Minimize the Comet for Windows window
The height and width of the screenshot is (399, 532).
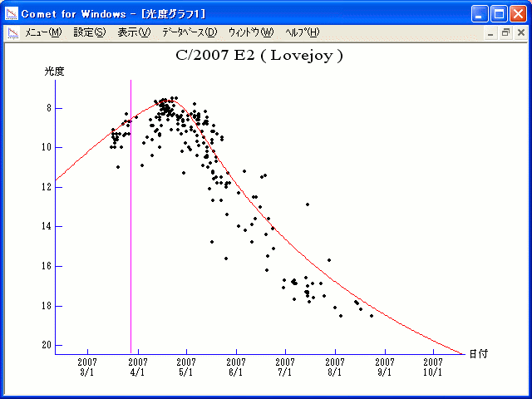pyautogui.click(x=480, y=14)
